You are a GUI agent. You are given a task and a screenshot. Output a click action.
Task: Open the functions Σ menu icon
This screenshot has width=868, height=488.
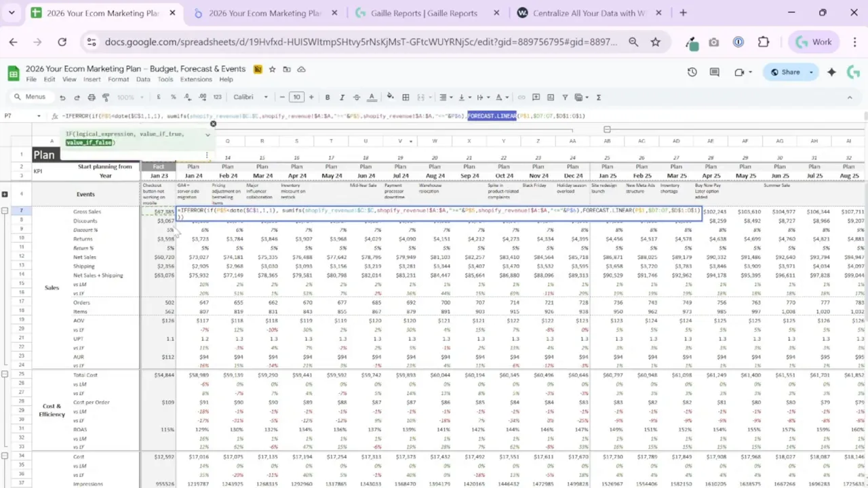(599, 97)
